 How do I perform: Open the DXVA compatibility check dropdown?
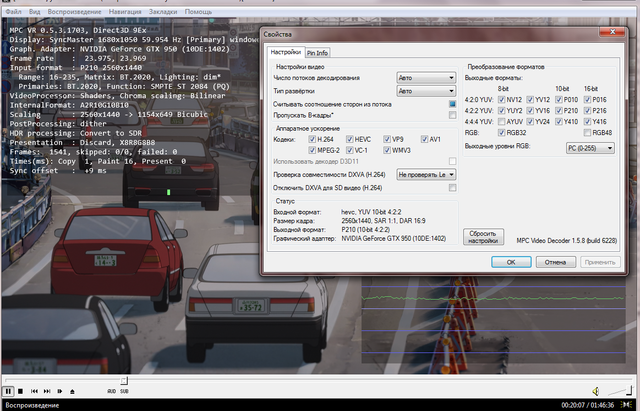tap(426, 175)
